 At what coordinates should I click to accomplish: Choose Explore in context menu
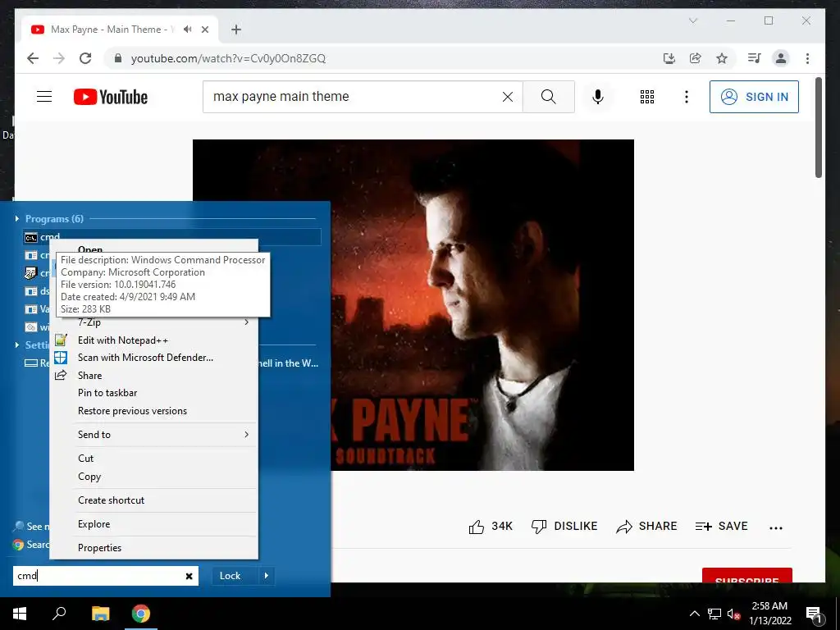pyautogui.click(x=153, y=524)
